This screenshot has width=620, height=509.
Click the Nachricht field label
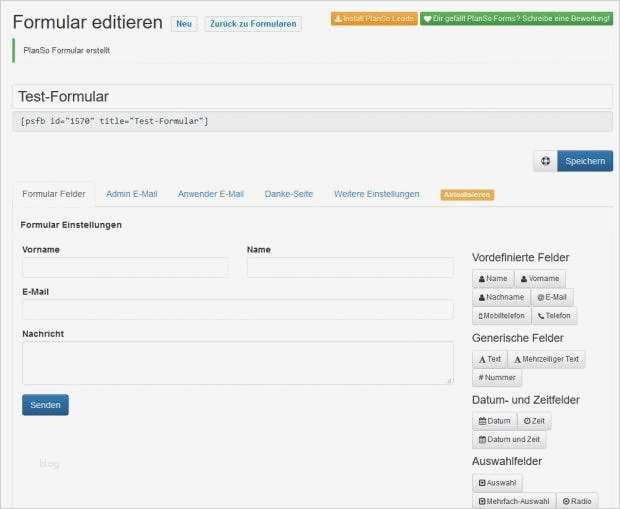pos(43,334)
